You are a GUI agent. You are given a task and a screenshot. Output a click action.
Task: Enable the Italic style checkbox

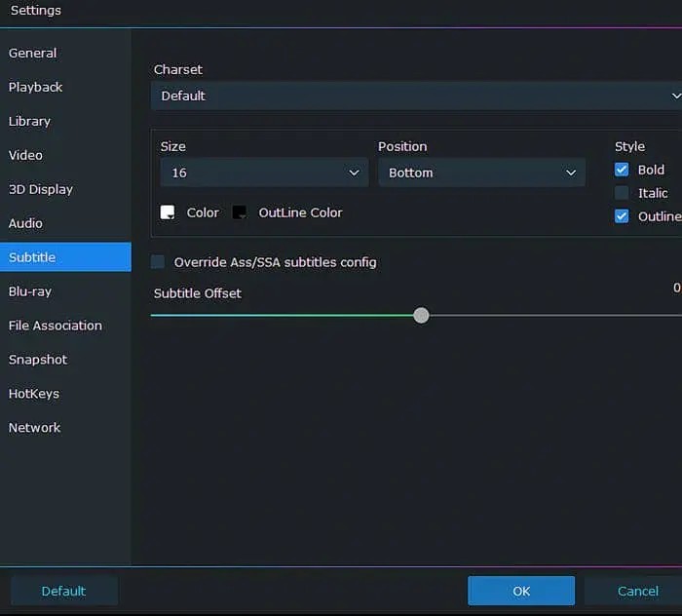click(x=622, y=193)
